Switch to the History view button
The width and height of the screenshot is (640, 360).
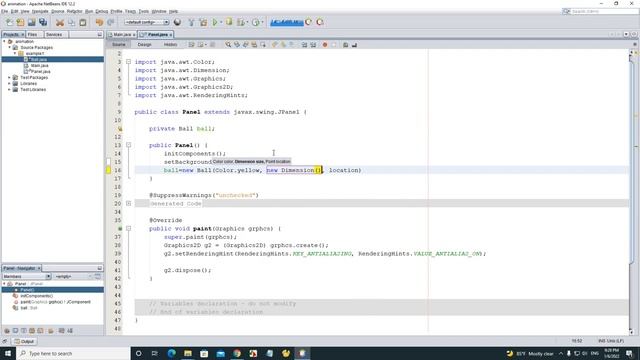170,44
